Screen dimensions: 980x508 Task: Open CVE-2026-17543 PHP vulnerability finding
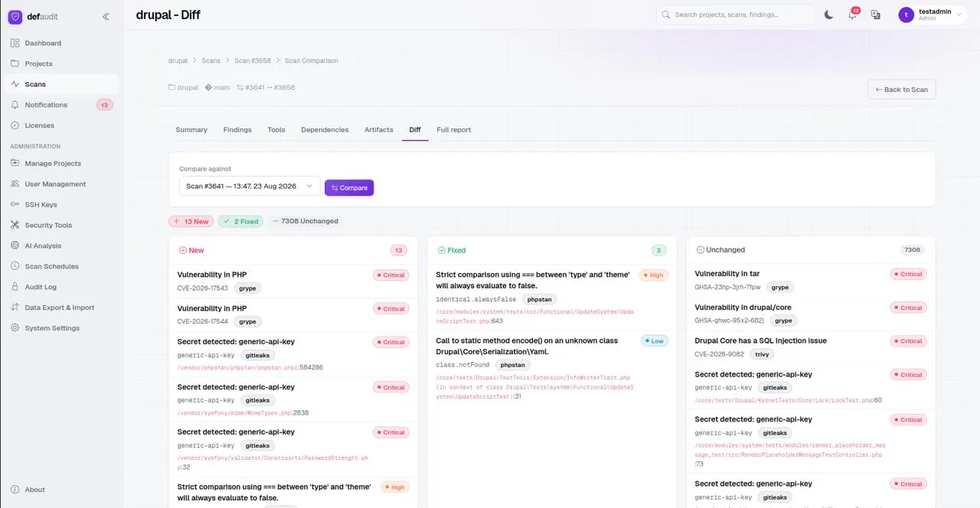pyautogui.click(x=293, y=281)
